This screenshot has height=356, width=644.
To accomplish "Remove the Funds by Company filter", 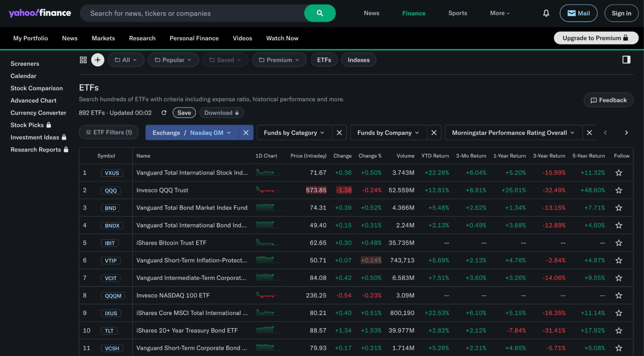I will pyautogui.click(x=434, y=133).
